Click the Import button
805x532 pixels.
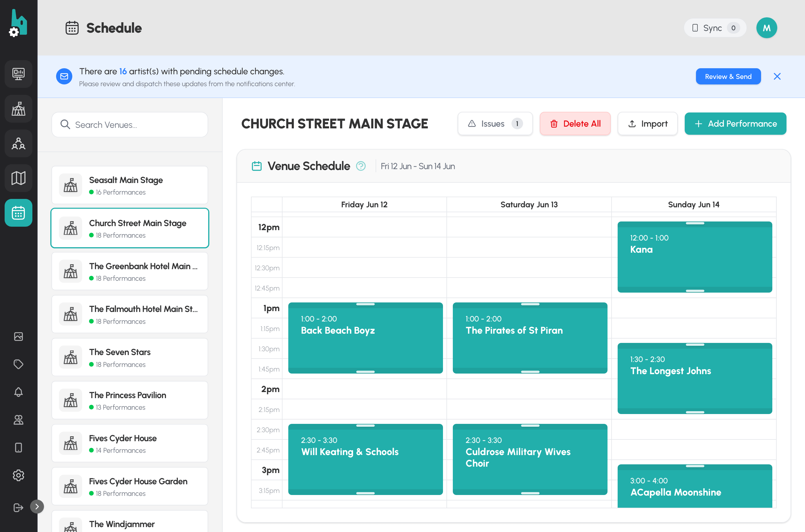click(x=648, y=124)
